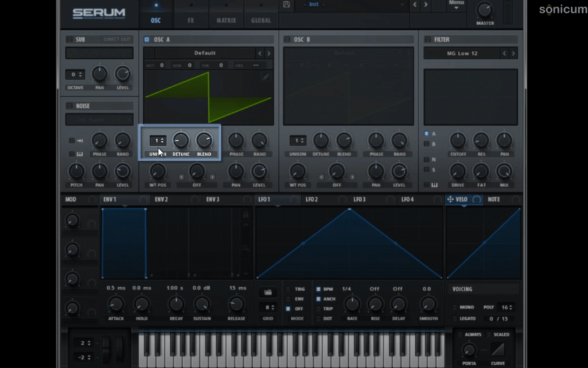Switch to the OSC tab
This screenshot has height=368, width=588.
pyautogui.click(x=155, y=20)
